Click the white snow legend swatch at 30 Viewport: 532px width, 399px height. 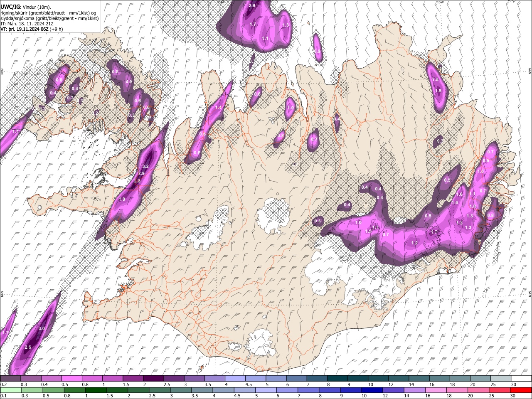point(521,379)
